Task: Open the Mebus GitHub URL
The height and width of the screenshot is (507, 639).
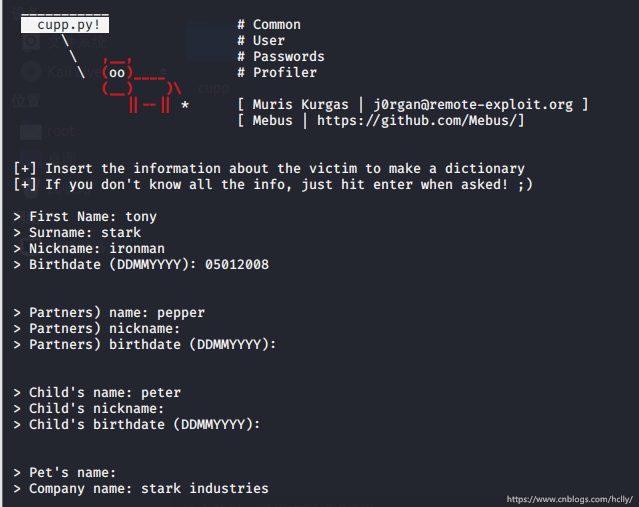Action: coord(420,120)
